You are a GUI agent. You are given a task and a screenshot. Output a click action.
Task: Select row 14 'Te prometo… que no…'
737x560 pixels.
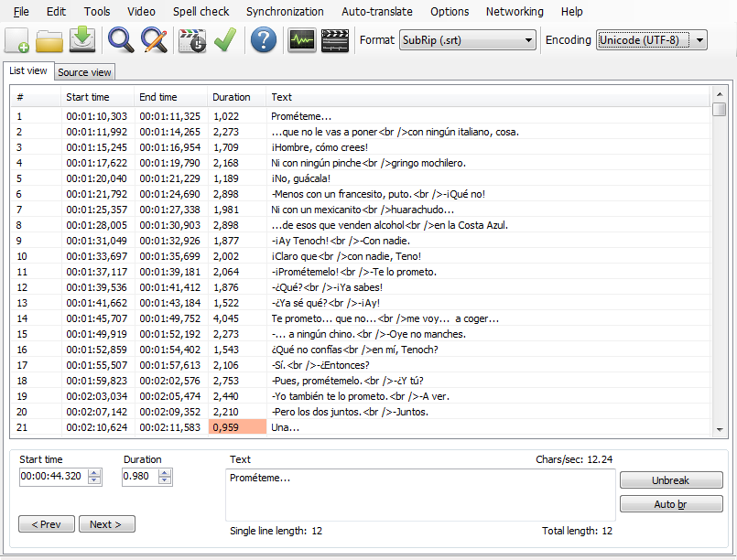[385, 318]
